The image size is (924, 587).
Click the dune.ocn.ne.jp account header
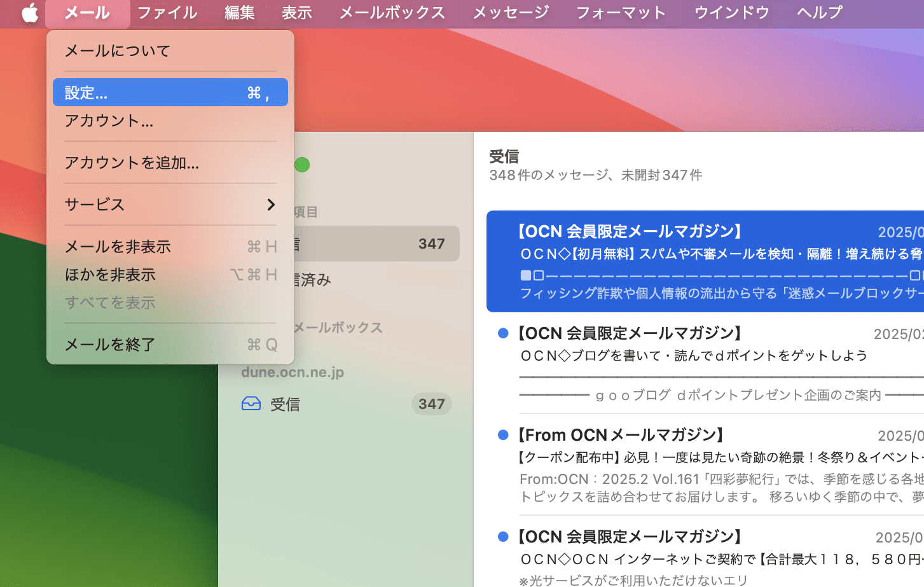293,372
